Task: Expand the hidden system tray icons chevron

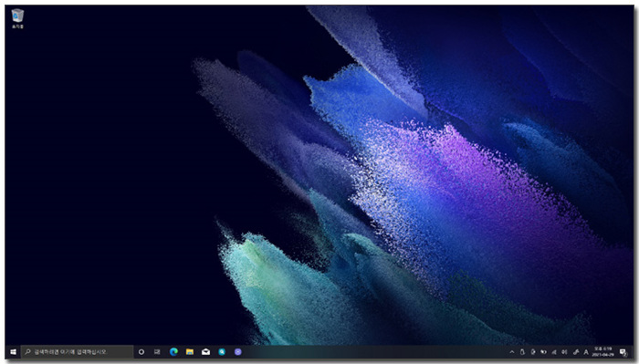Action: [512, 352]
